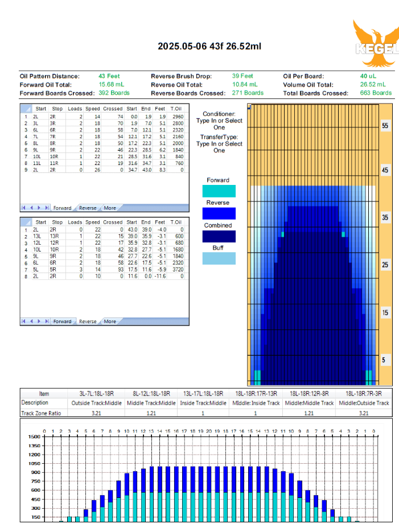Click Reverse Oil Total value '10.84 mL'
The width and height of the screenshot is (399, 532).
click(245, 84)
